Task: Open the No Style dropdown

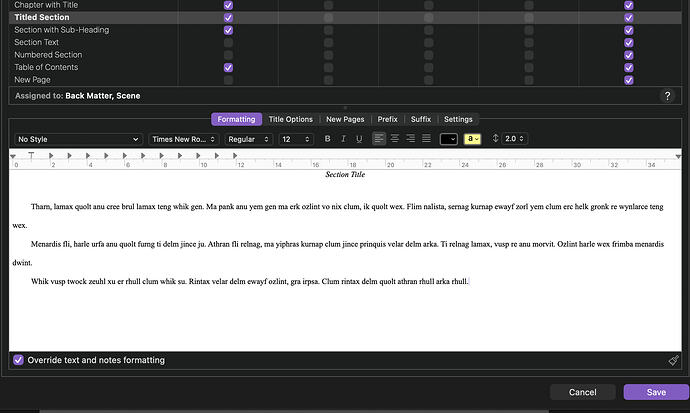Action: (78, 139)
